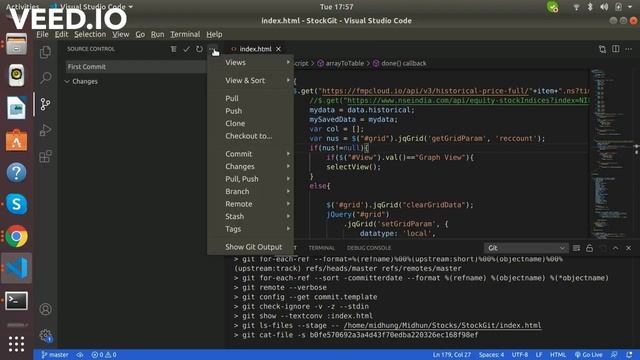Image resolution: width=640 pixels, height=360 pixels.
Task: Click errors and warnings count in status bar
Action: pos(104,355)
